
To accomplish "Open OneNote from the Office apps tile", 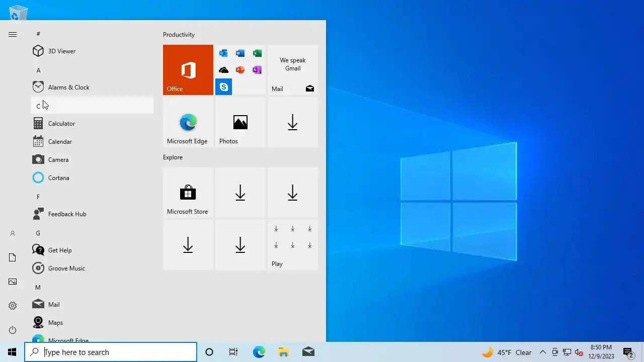I will pos(257,70).
